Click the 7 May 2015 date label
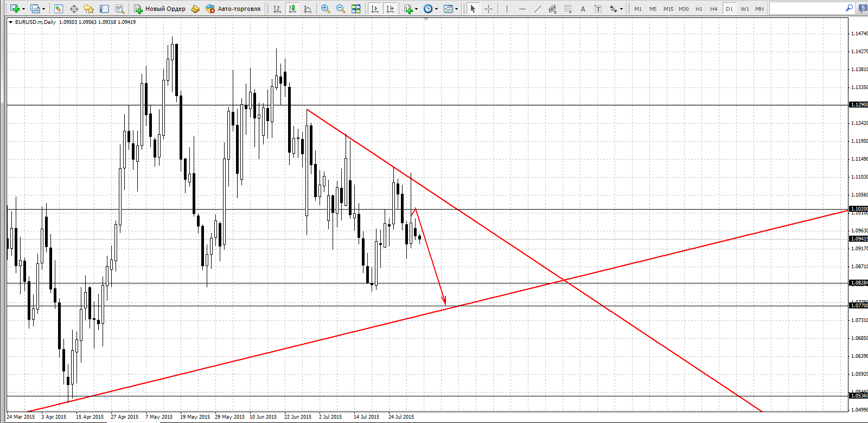The width and height of the screenshot is (868, 423). coord(159,417)
